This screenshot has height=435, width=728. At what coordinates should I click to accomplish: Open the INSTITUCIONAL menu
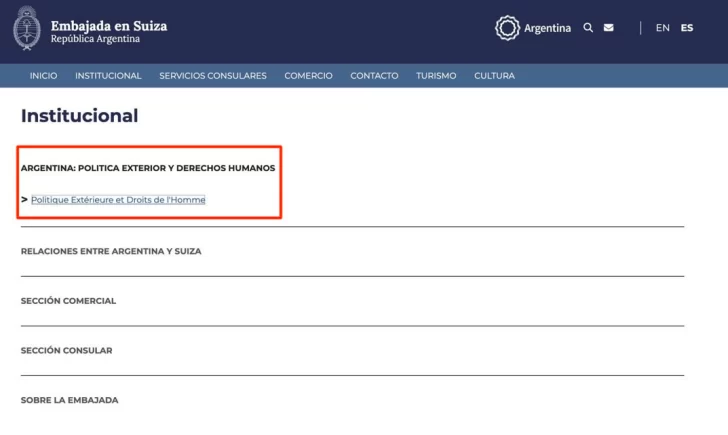click(108, 76)
